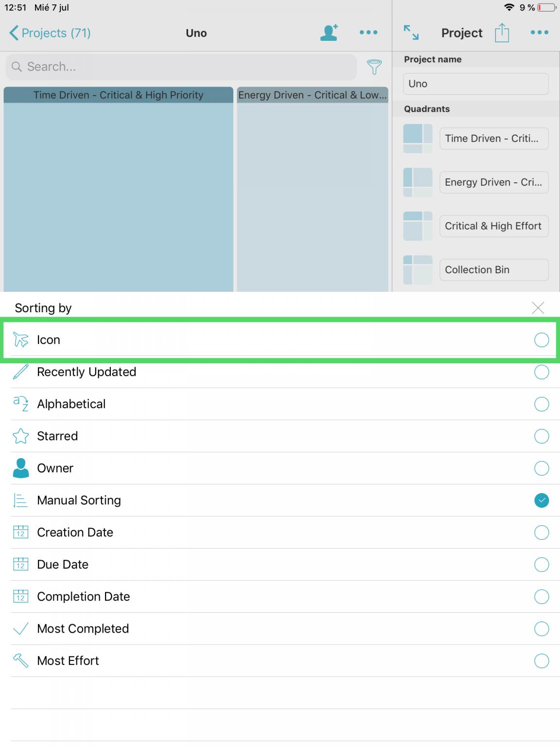This screenshot has height=747, width=560.
Task: Open the share icon in the Project panel
Action: [x=502, y=33]
